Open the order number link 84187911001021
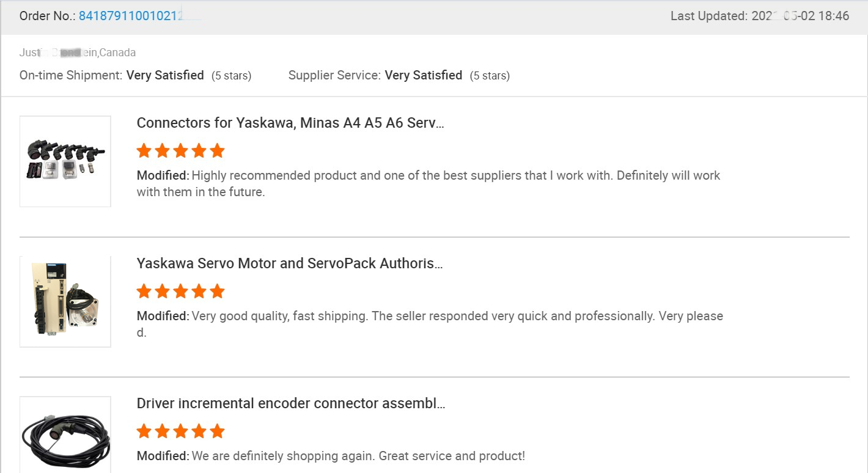Screen dimensions: 868x473 [x=131, y=16]
